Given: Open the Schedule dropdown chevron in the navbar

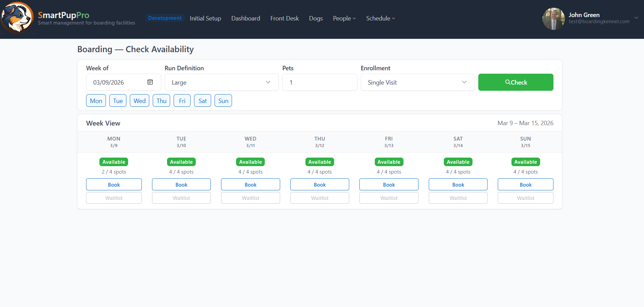Looking at the screenshot, I should pos(394,18).
